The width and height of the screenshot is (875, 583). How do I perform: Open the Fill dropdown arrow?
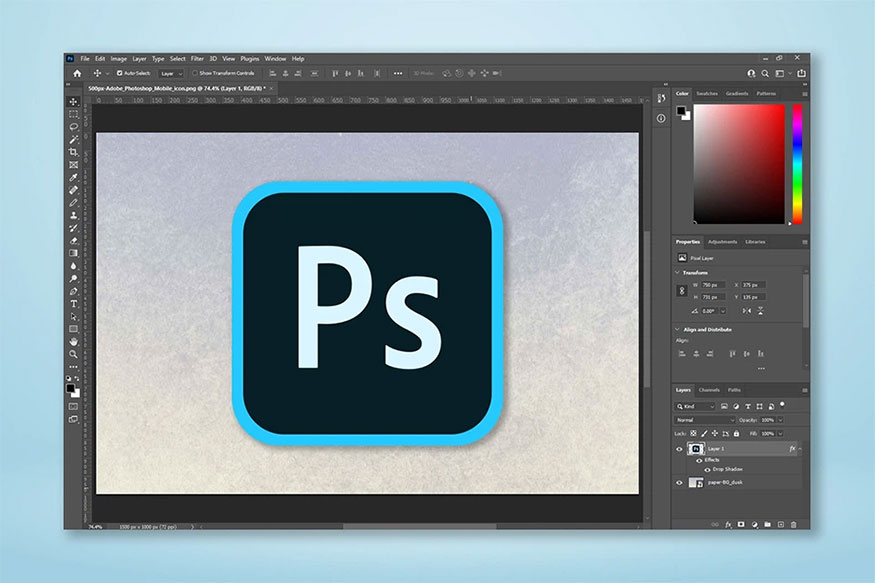coord(781,433)
